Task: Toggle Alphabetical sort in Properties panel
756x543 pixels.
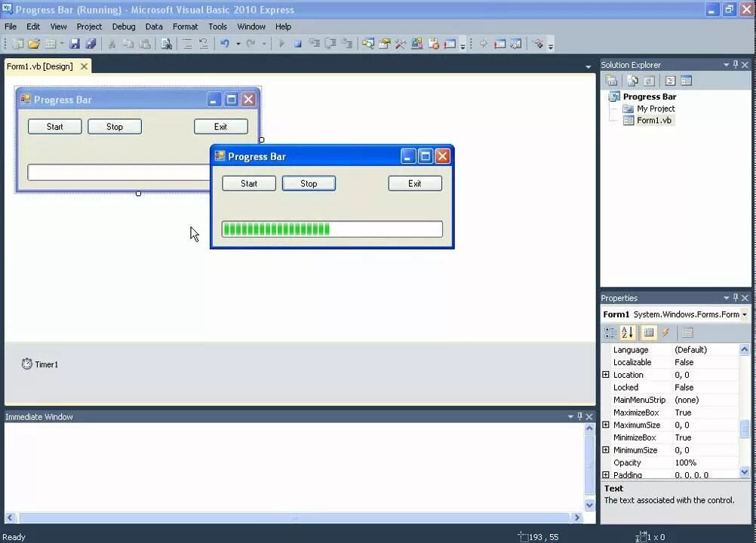Action: (628, 333)
